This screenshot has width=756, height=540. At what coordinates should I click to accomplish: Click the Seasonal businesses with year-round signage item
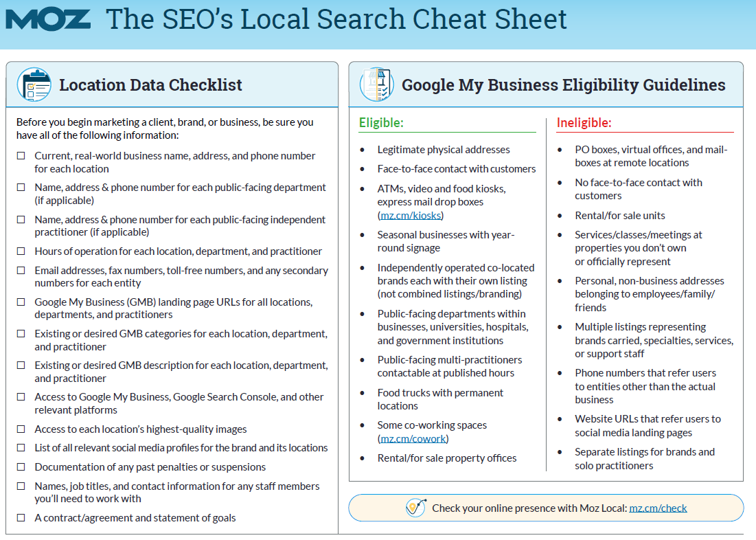[x=446, y=241]
